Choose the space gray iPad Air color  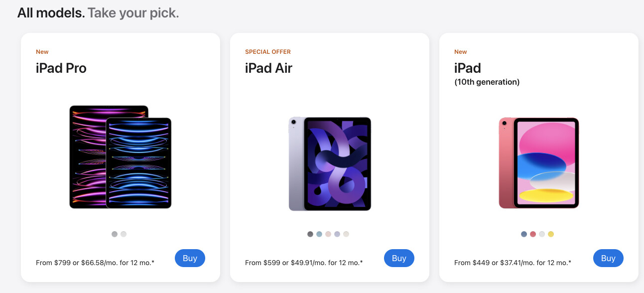pos(310,234)
